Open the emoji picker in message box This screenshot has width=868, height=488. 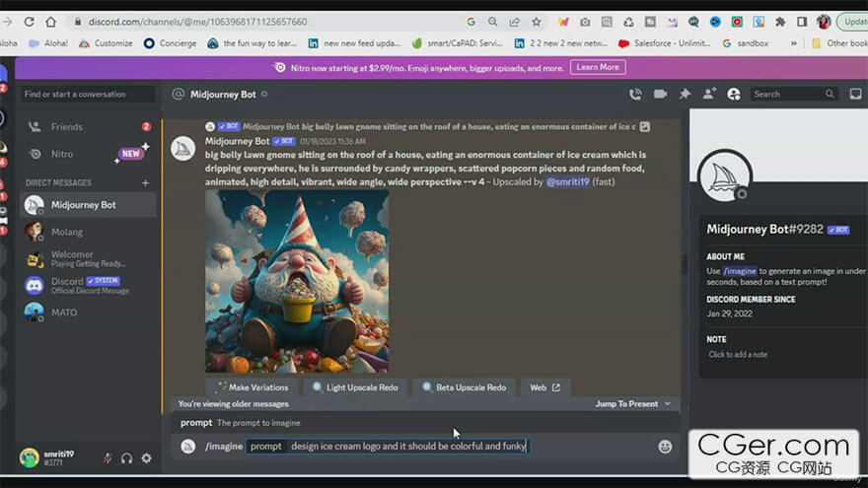[x=665, y=446]
